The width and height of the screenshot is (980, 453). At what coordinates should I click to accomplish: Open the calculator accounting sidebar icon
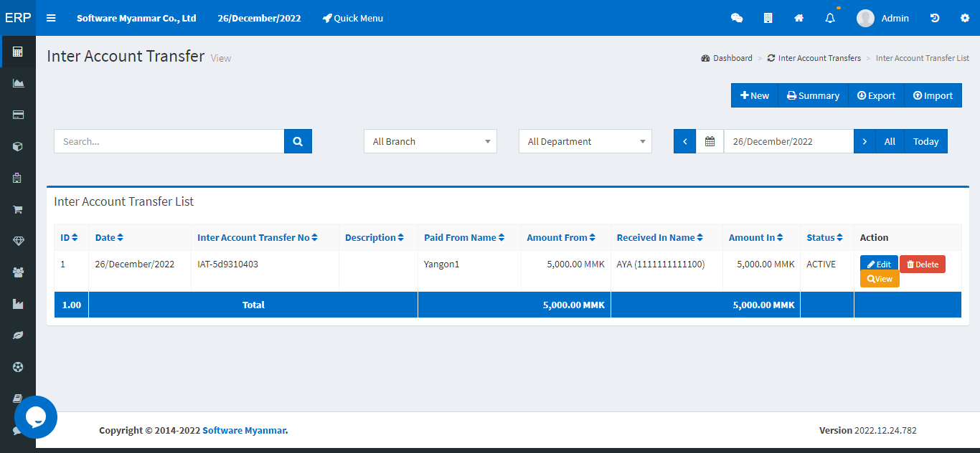click(18, 52)
